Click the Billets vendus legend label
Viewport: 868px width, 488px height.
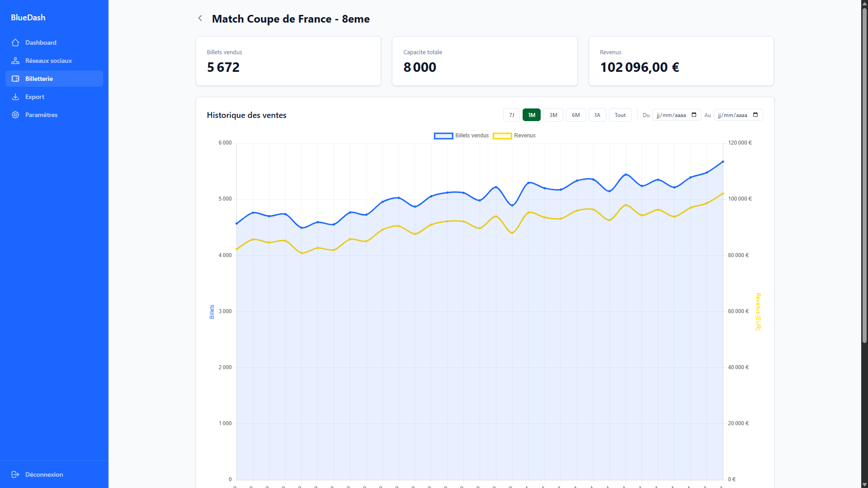(472, 136)
